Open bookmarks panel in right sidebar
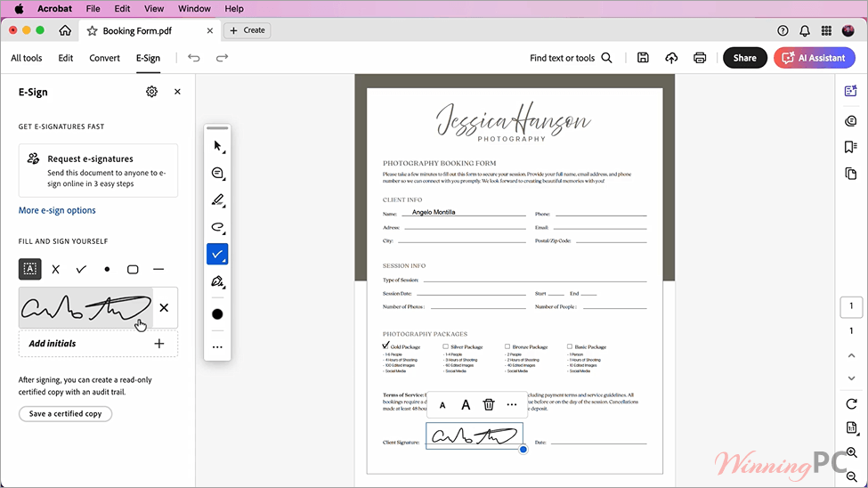The width and height of the screenshot is (868, 488). [x=851, y=147]
